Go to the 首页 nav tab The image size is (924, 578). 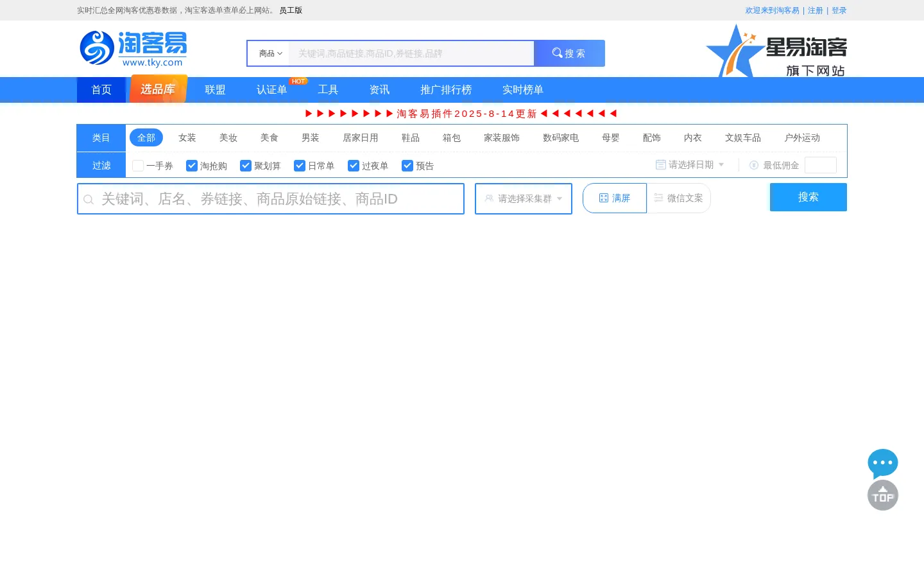click(101, 90)
